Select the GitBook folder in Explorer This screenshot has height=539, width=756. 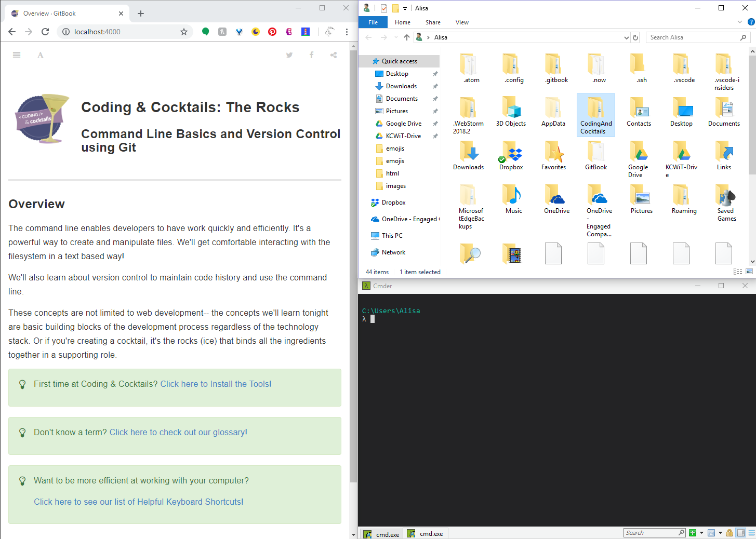[596, 155]
